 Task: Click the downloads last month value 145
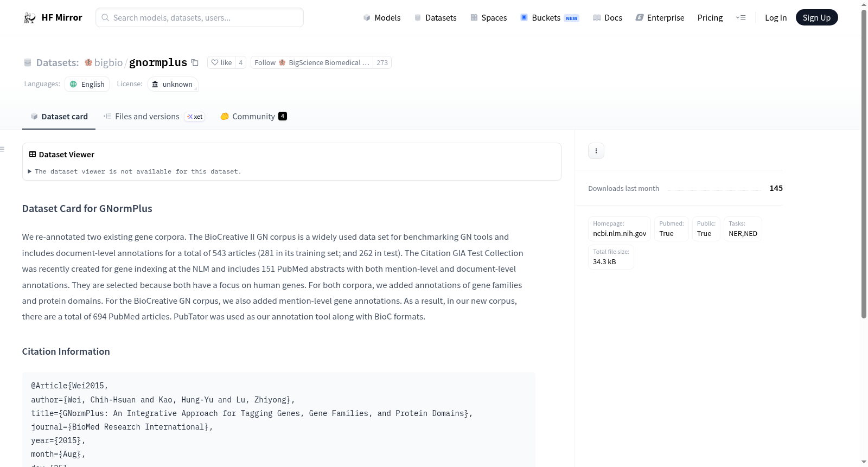(x=776, y=188)
